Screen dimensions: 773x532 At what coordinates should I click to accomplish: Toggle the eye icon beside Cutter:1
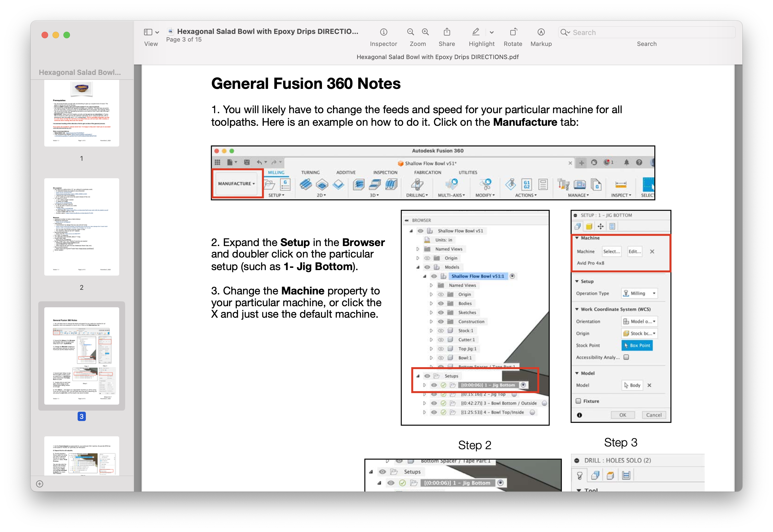tap(441, 340)
